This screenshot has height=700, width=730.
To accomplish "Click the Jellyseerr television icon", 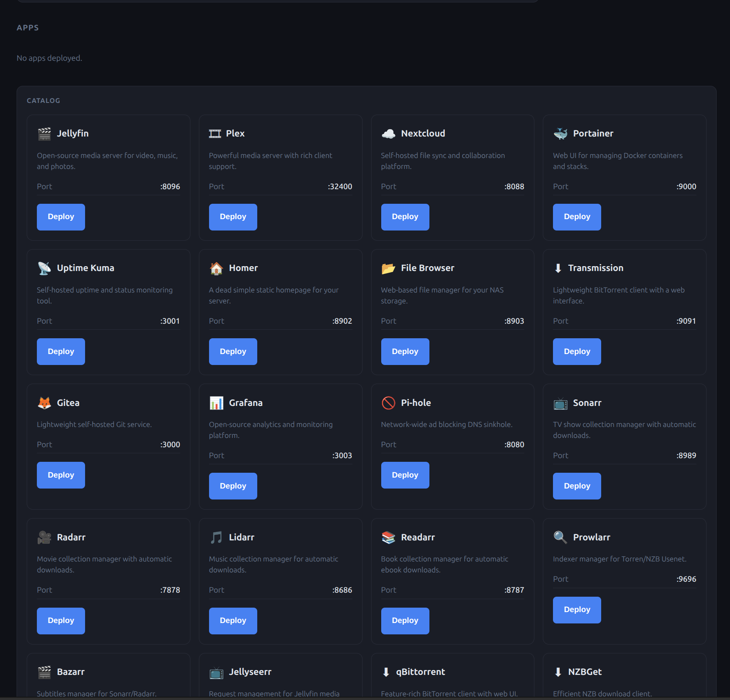I will click(216, 672).
